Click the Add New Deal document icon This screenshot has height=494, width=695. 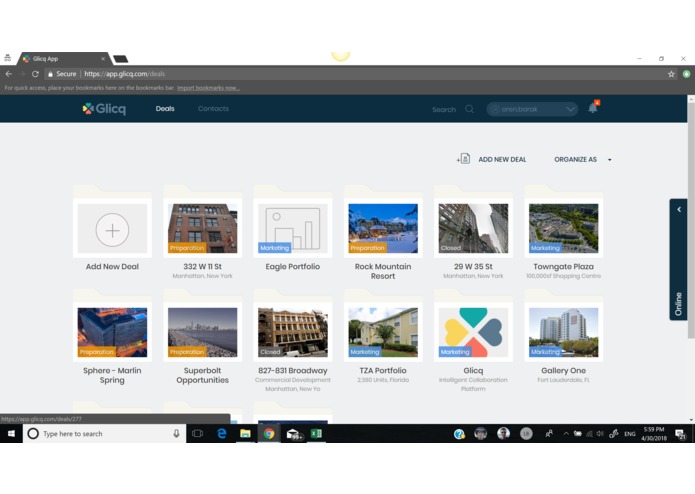pos(464,159)
